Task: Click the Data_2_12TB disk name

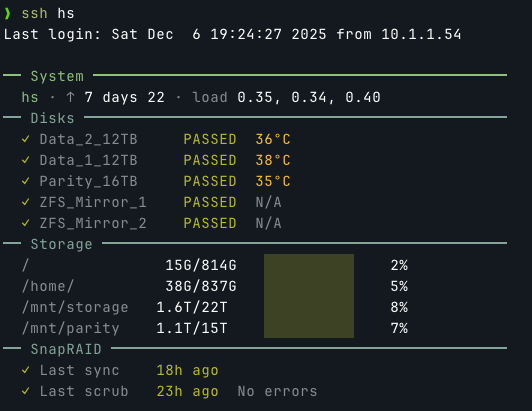Action: tap(89, 139)
